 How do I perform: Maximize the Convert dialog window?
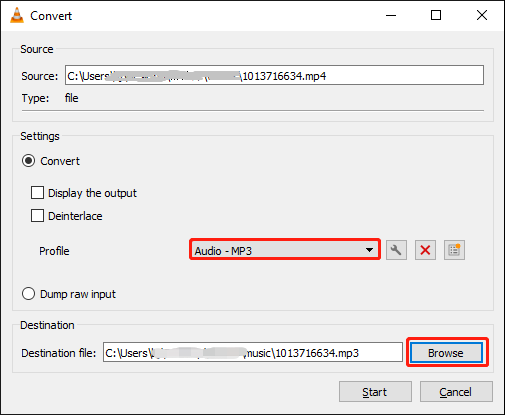click(436, 15)
